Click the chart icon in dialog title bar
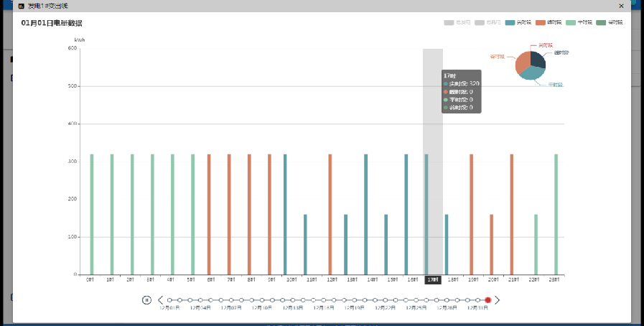 [22, 6]
